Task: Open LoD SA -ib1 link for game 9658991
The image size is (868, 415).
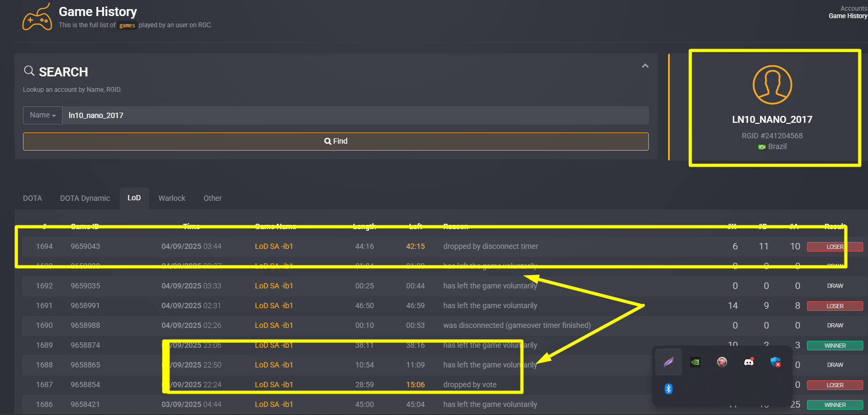Action: 274,306
